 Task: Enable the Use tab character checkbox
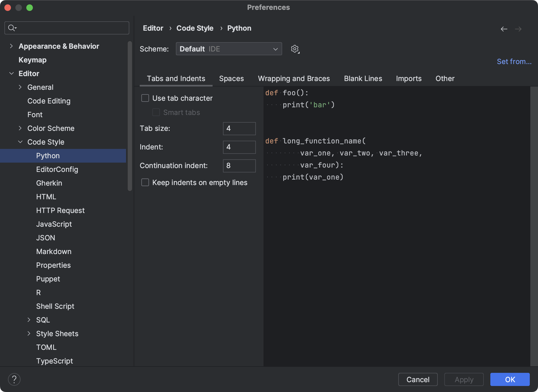pyautogui.click(x=145, y=98)
